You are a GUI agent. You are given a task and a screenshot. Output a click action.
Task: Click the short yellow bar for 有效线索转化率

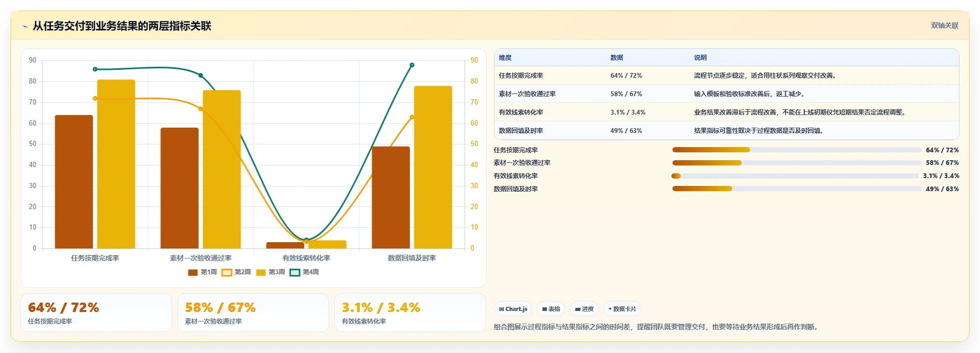328,245
